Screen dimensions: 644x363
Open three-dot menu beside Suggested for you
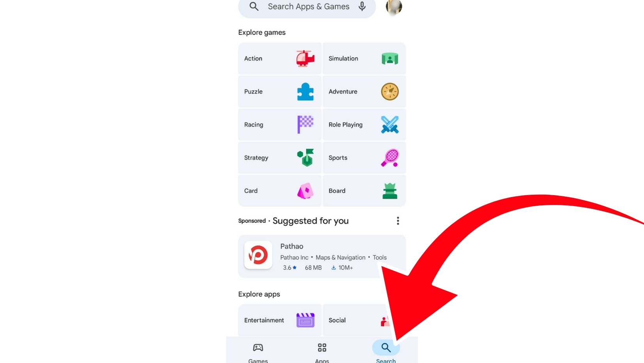(398, 221)
